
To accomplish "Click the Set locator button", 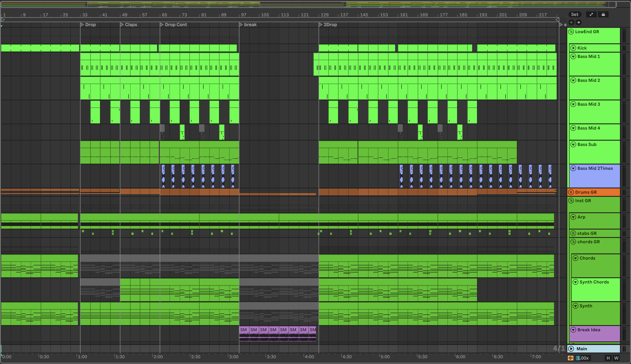I will [x=575, y=15].
